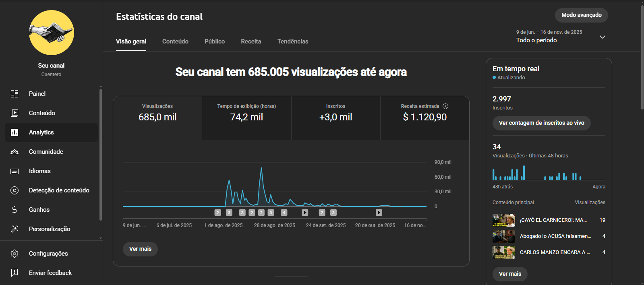This screenshot has height=285, width=644.
Task: Open the Painel dashboard icon
Action: click(14, 94)
